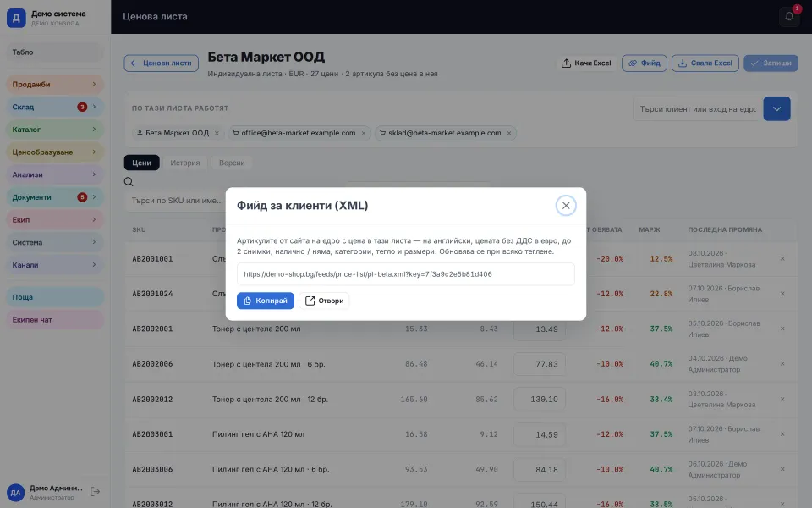Upload Excel via Качи Excel
Screen dimensions: 812x508
[587, 63]
